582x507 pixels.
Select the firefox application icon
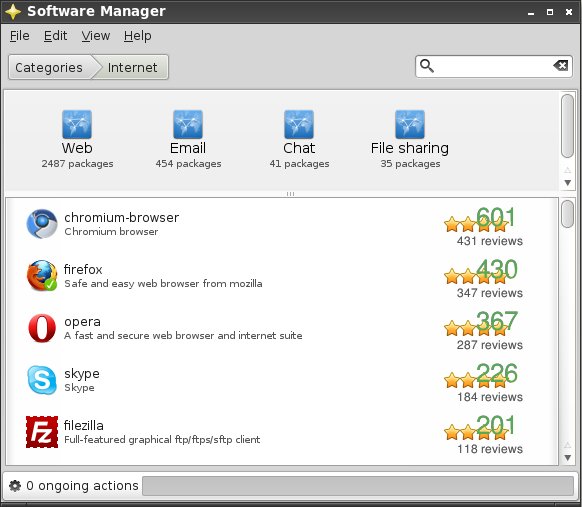tap(42, 276)
